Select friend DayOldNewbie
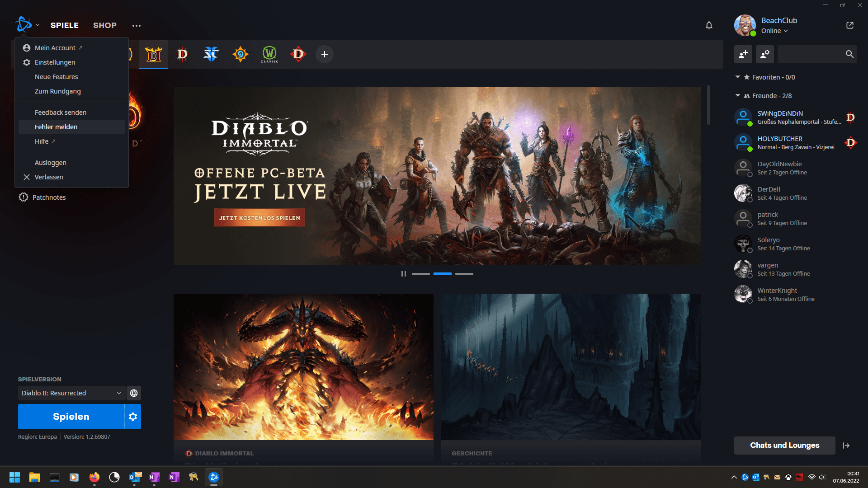 pos(796,168)
